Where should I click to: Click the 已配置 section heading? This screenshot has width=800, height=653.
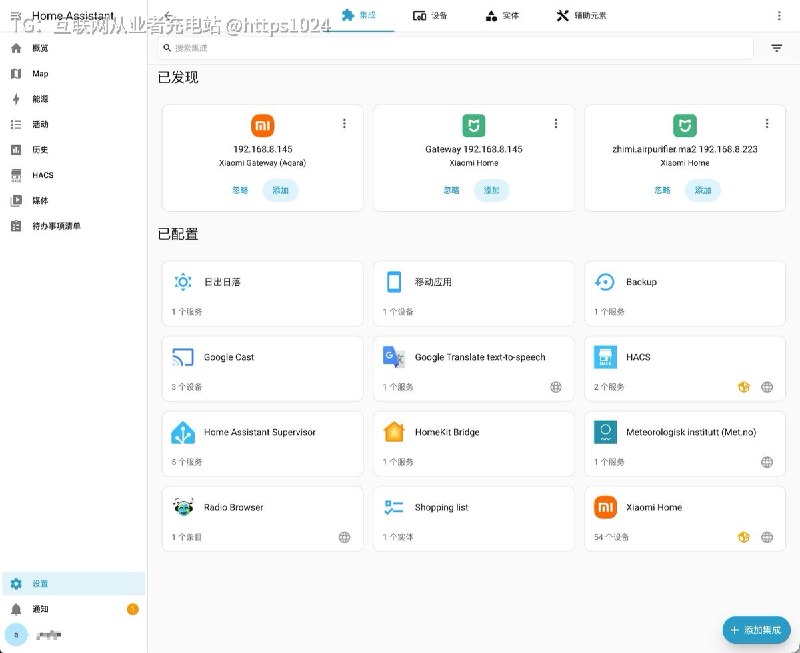(x=178, y=234)
